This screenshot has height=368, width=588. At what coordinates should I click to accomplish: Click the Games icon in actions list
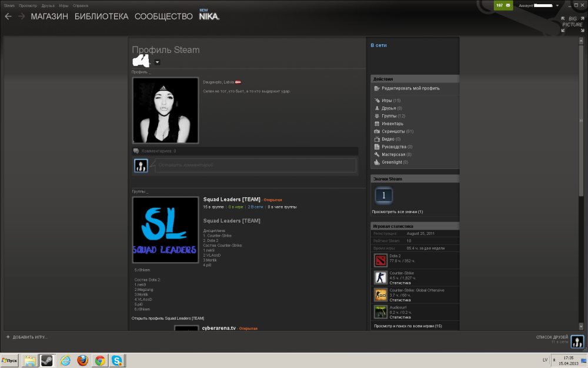point(377,101)
